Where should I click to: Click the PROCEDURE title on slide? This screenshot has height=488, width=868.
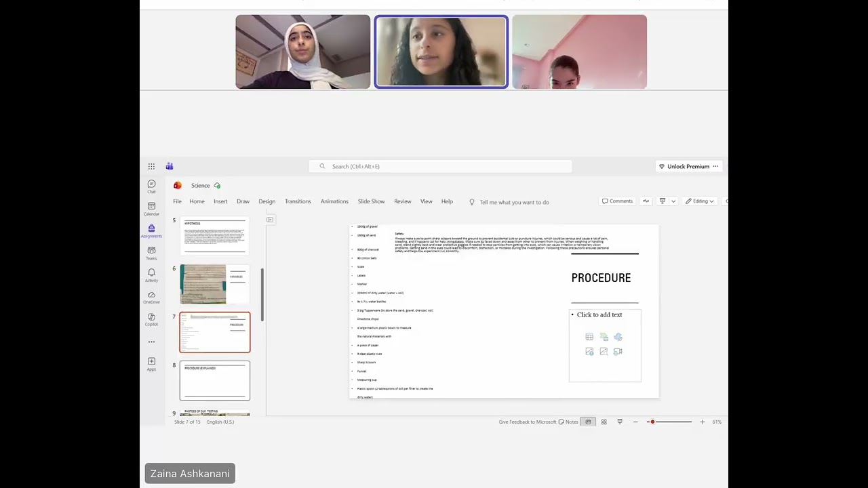pos(601,278)
